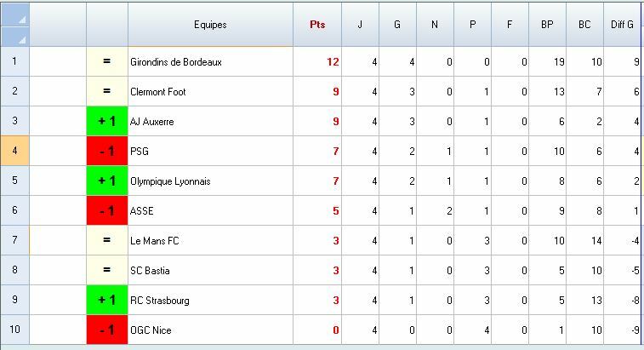The width and height of the screenshot is (644, 350).
Task: Select the BP column header
Action: tap(547, 25)
